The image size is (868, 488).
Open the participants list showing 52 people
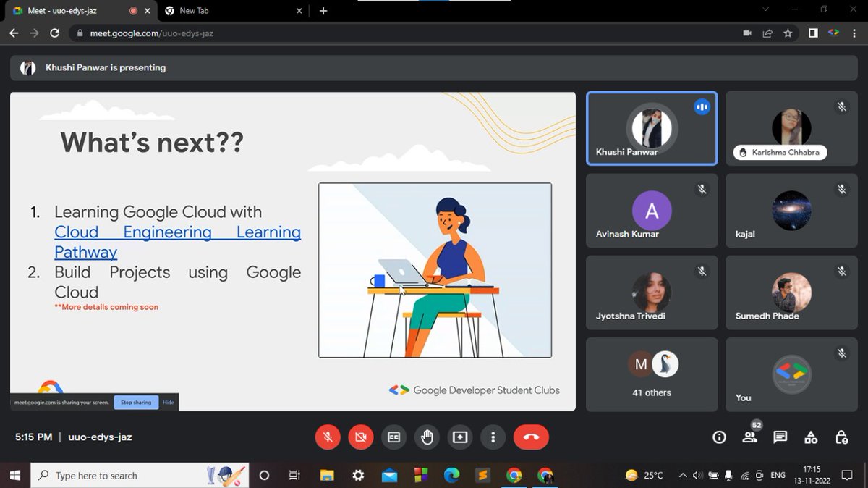click(x=749, y=437)
